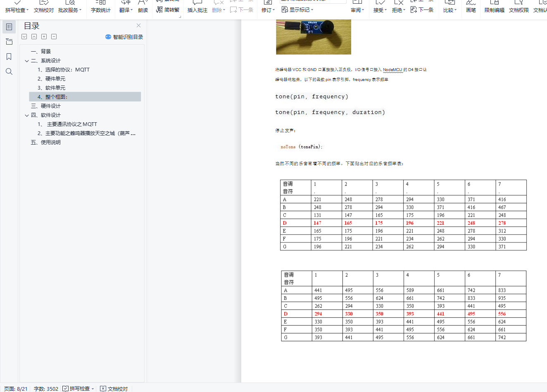547x392 pixels.
Task: Open 1、主要通讯协议之MQTT outline entry
Action: 67,124
